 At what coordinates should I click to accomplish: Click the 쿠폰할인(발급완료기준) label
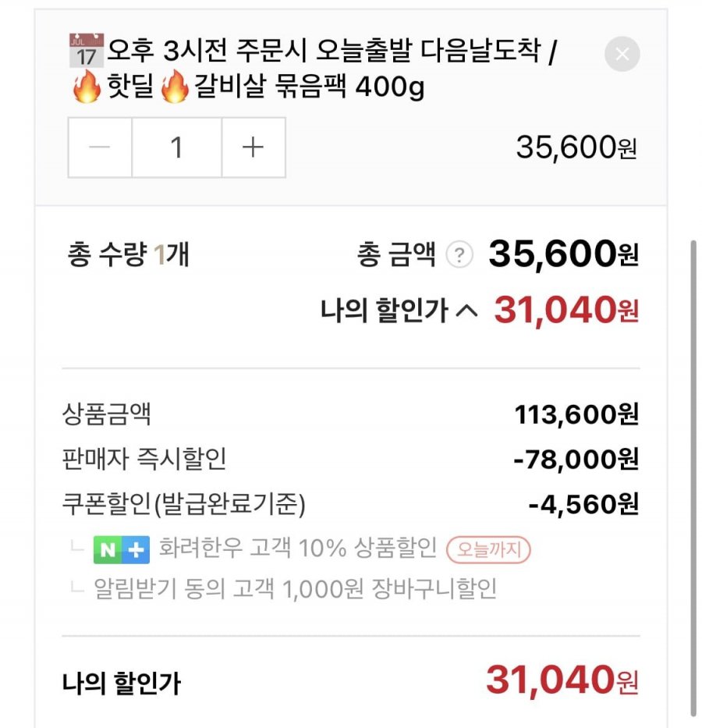click(x=184, y=504)
